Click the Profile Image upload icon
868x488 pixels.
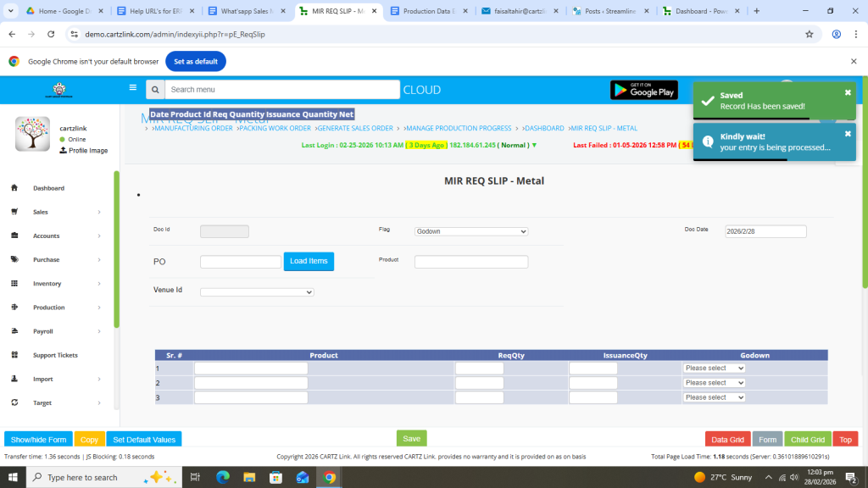click(x=63, y=150)
